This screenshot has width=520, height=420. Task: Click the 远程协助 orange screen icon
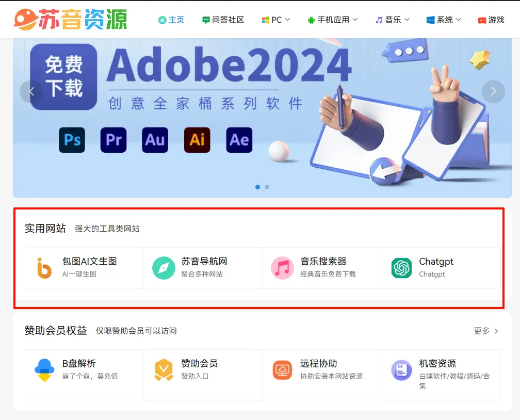click(282, 368)
